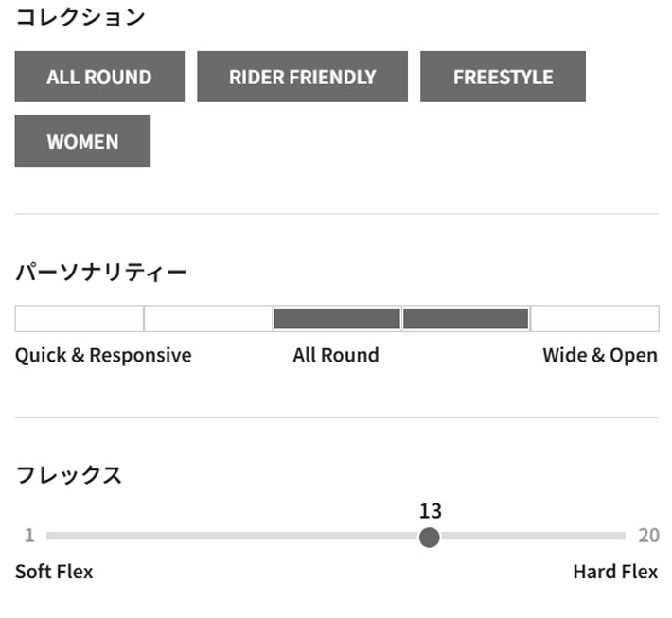Select the rightmost empty personality segment
This screenshot has width=672, height=618.
click(594, 319)
